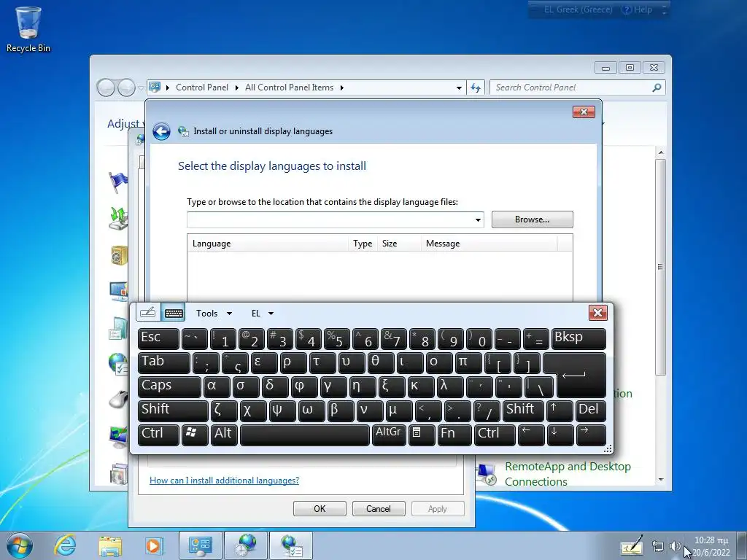Open the address bar history dropdown
Image resolution: width=747 pixels, height=560 pixels.
(x=459, y=87)
